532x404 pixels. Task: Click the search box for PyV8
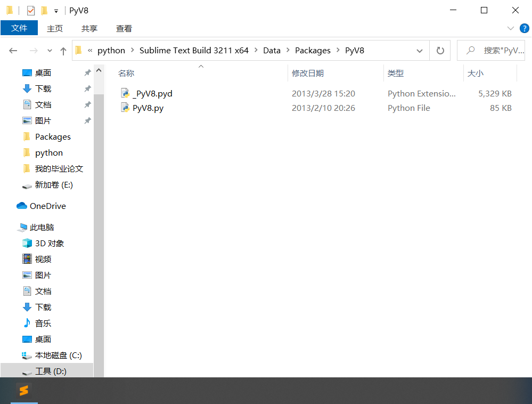tap(491, 51)
